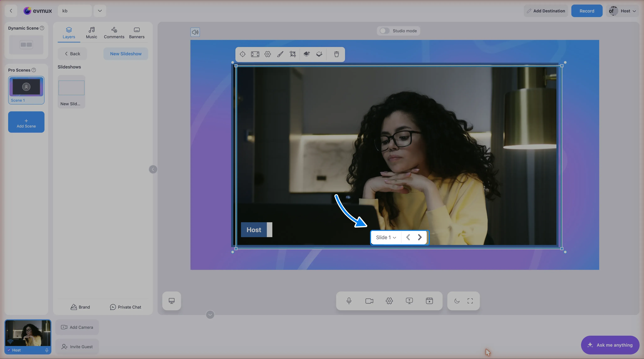Select the brush style icon in layer toolbar

(x=280, y=54)
